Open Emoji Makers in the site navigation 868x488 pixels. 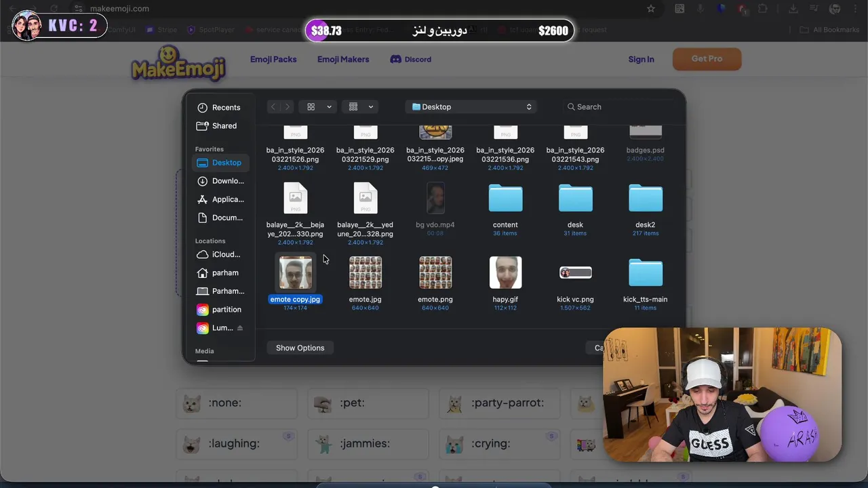343,59
